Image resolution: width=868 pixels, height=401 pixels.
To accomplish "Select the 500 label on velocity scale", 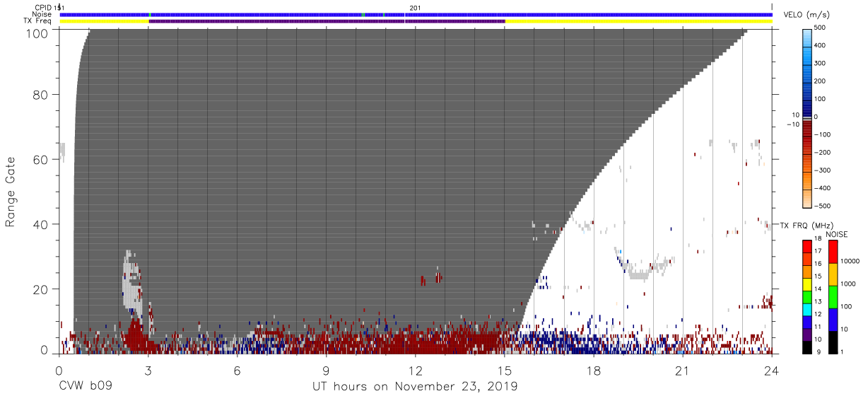I will (x=820, y=28).
